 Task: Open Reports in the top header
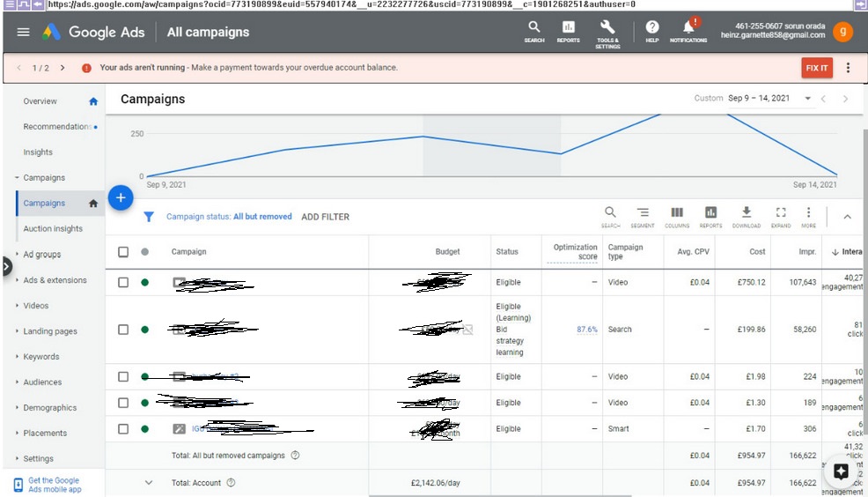click(569, 32)
